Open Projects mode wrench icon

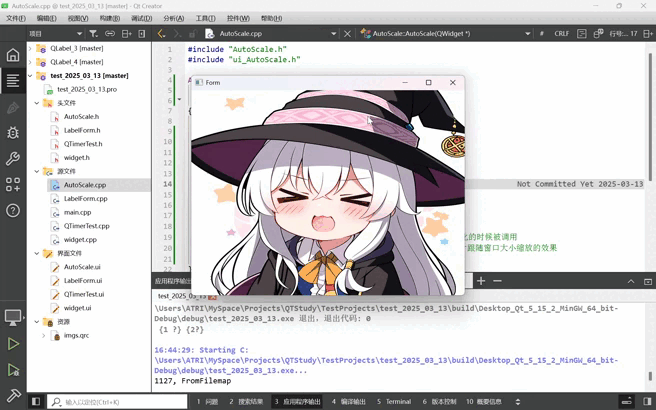coord(13,159)
